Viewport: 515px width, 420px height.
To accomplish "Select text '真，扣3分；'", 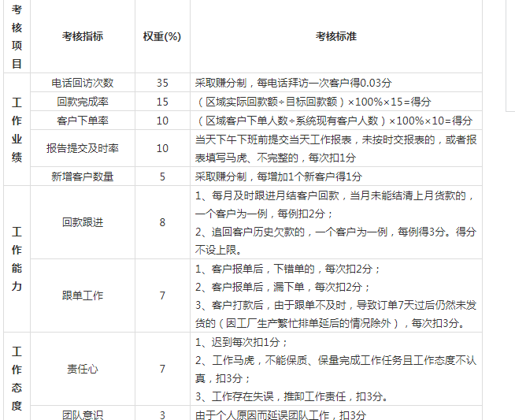I will [x=223, y=378].
